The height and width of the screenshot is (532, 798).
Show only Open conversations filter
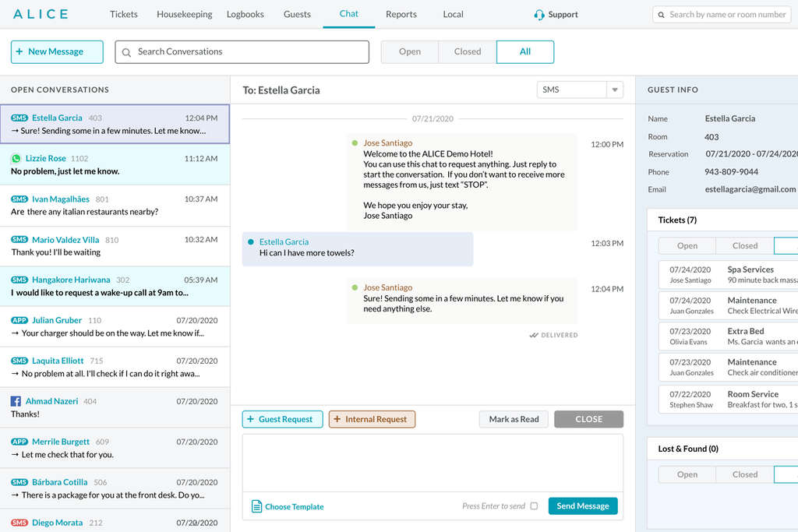[409, 51]
